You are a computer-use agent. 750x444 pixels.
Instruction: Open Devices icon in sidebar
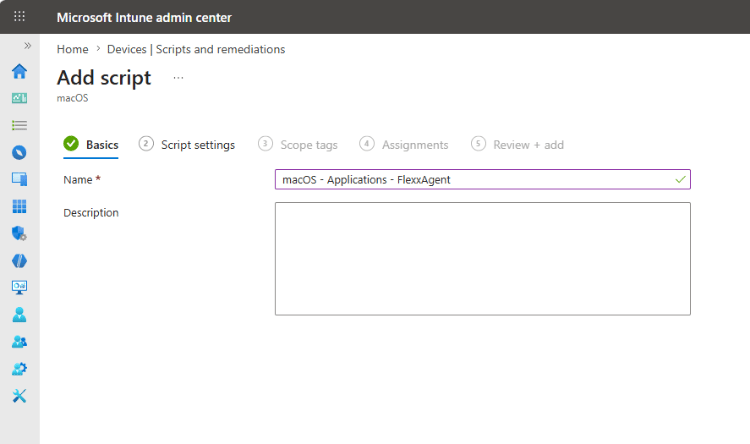click(20, 179)
